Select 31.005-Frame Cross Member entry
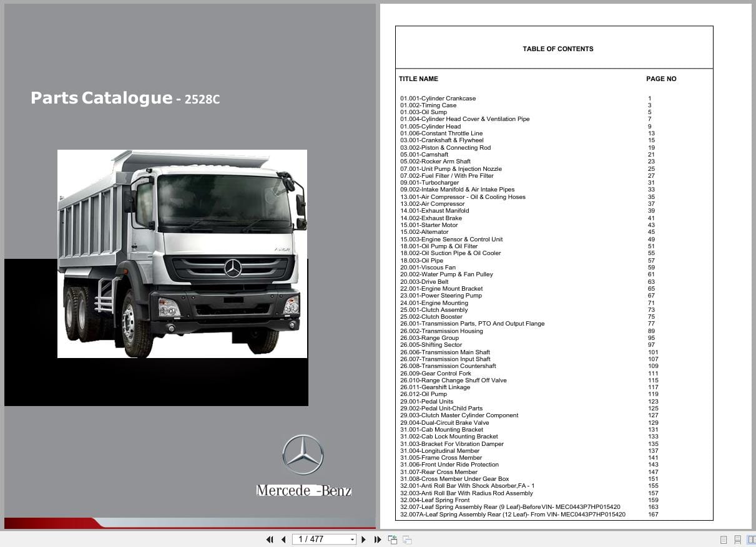The width and height of the screenshot is (756, 547). point(441,458)
